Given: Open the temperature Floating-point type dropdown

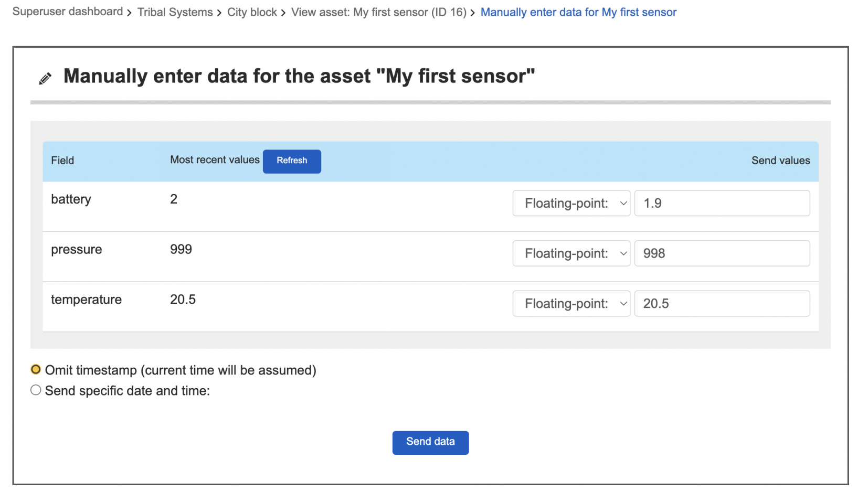Looking at the screenshot, I should pyautogui.click(x=571, y=303).
